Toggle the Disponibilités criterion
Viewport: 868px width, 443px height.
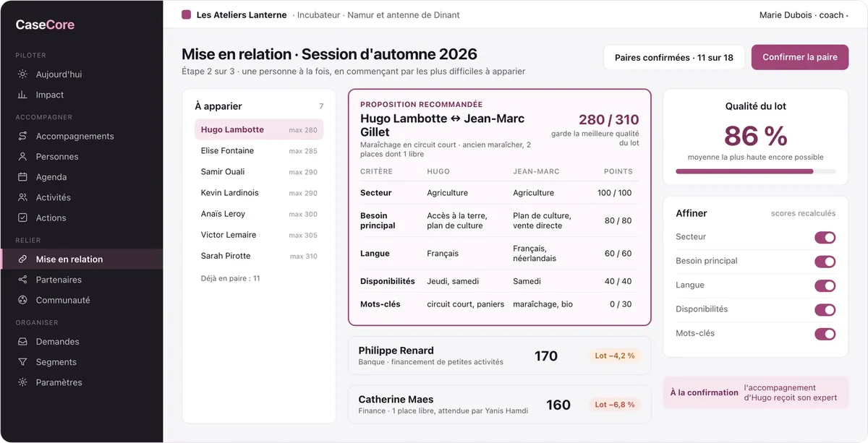tap(825, 310)
